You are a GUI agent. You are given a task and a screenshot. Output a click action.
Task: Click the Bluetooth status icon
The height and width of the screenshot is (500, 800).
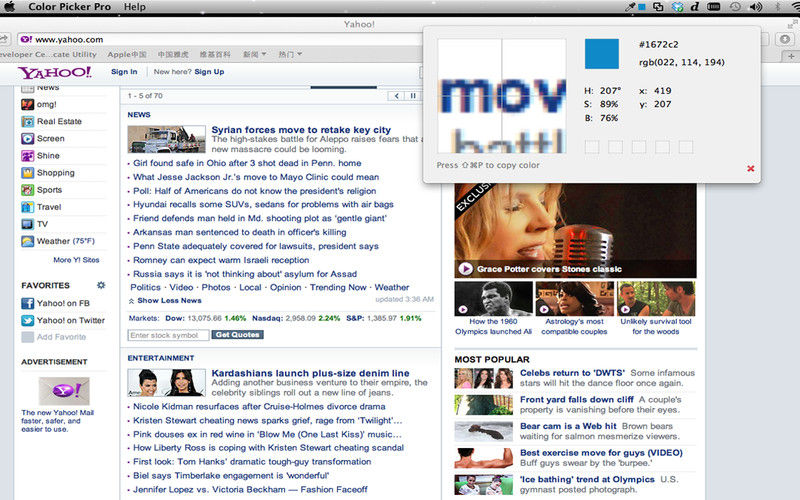pyautogui.click(x=778, y=7)
